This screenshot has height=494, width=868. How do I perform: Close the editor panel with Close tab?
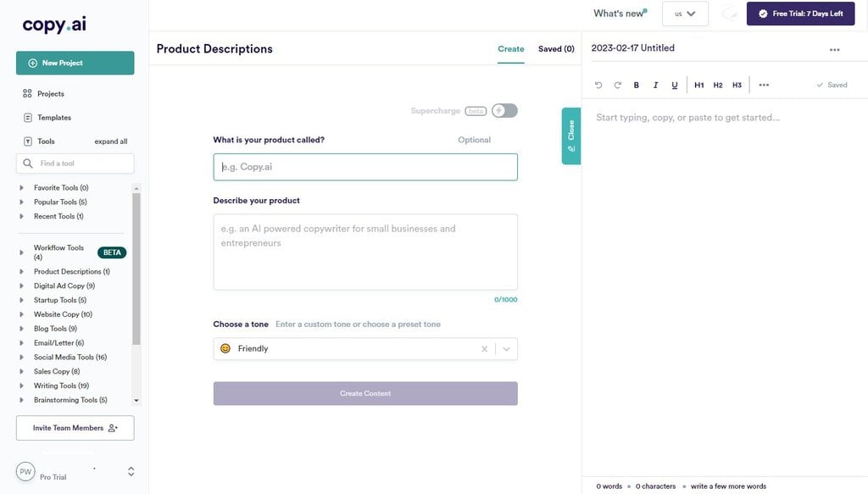570,136
